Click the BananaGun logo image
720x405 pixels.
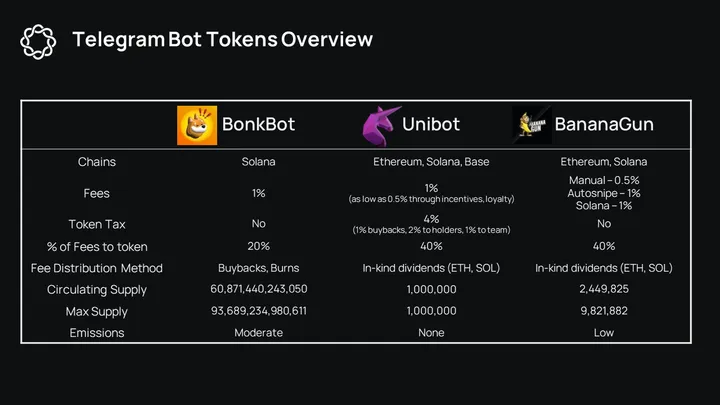click(x=532, y=125)
